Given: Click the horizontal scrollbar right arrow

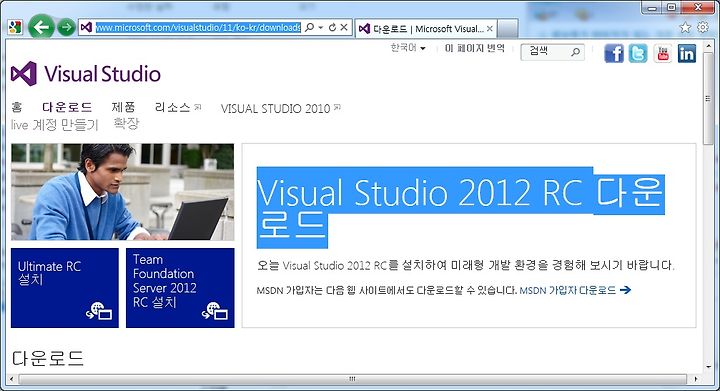Looking at the screenshot, I should (695, 379).
